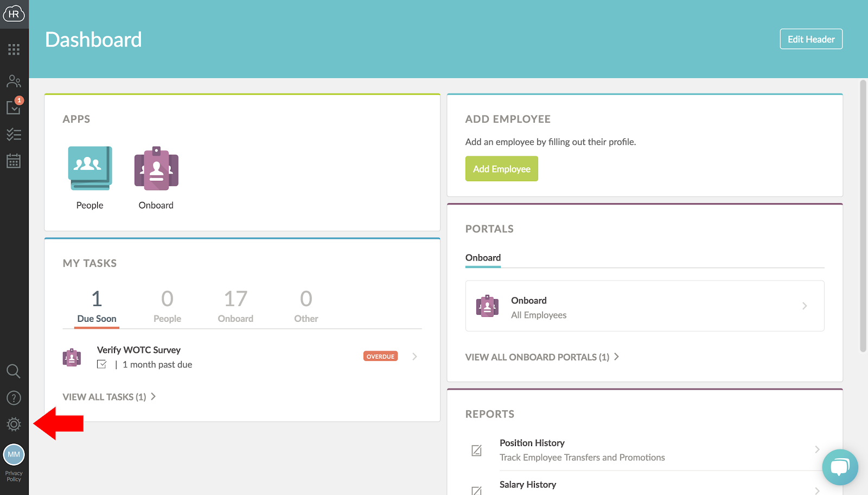This screenshot has height=495, width=868.
Task: Click the Salary History report icon
Action: point(476,491)
